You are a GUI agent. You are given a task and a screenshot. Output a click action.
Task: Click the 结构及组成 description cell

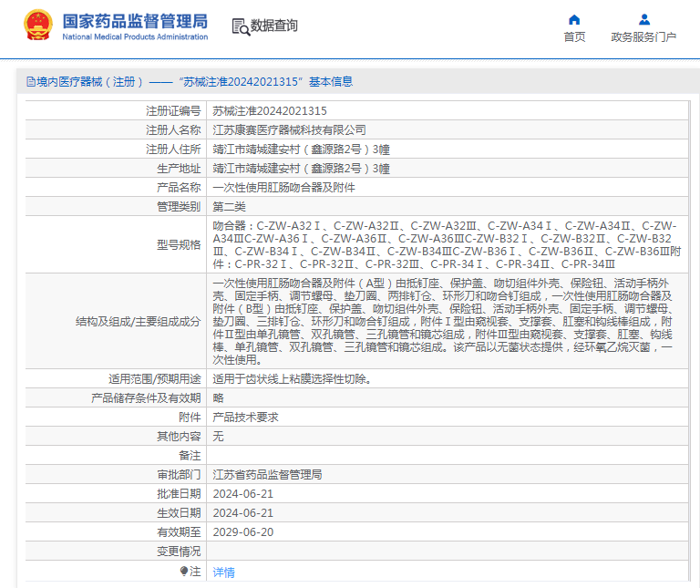(447, 322)
